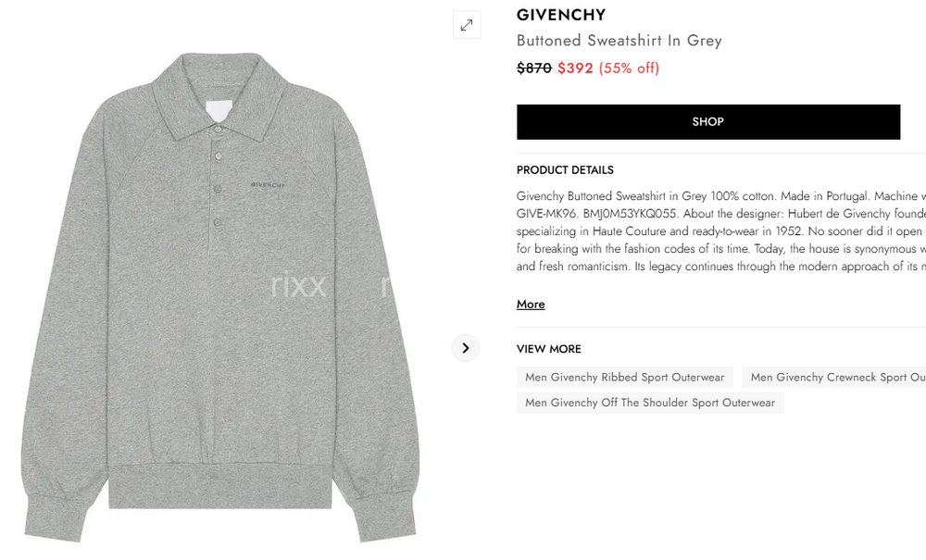Click the black SHOP button
The height and width of the screenshot is (560, 926).
[x=708, y=122]
